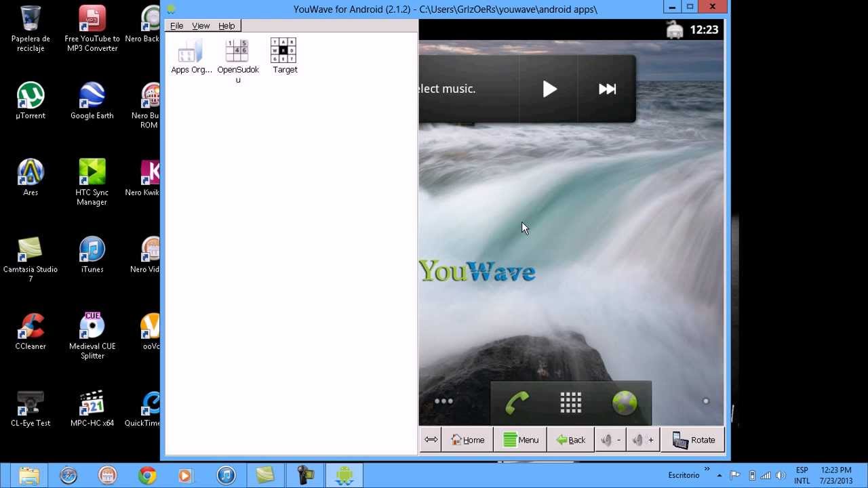Click the Home button below the emulator
Image resolution: width=868 pixels, height=488 pixels.
pos(467,440)
